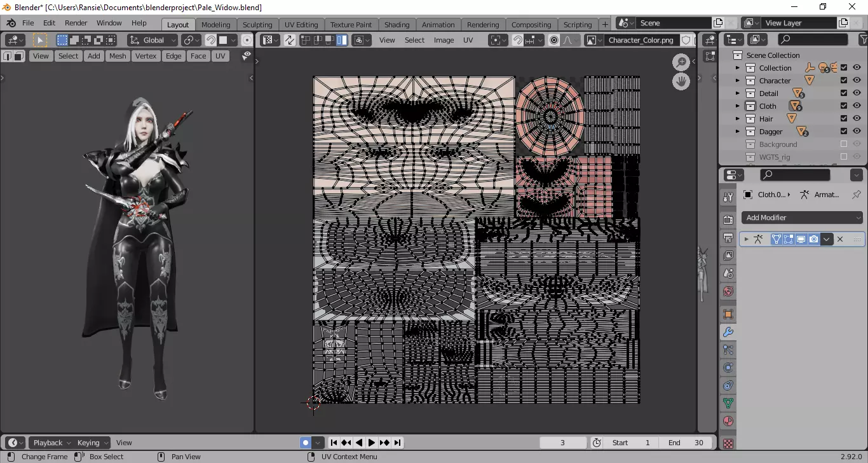Screen dimensions: 868x463
Task: Expand the Armature modifier panel
Action: pyautogui.click(x=747, y=239)
